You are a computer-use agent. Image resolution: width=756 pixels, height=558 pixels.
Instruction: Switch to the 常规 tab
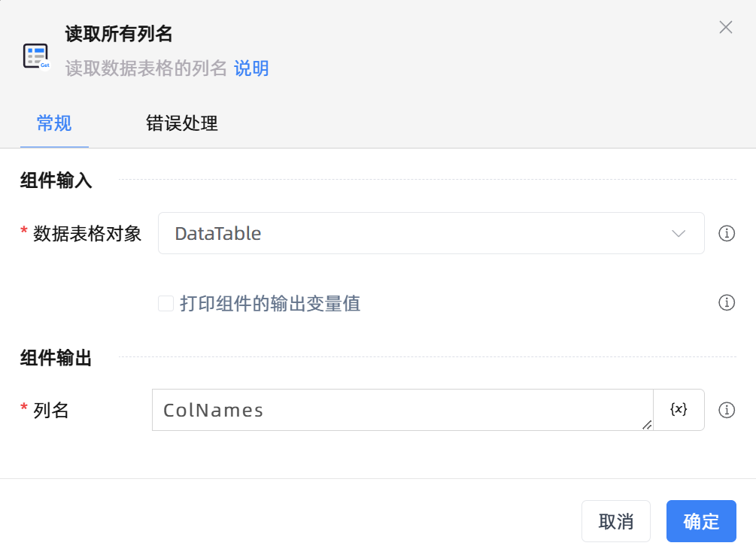coord(54,123)
